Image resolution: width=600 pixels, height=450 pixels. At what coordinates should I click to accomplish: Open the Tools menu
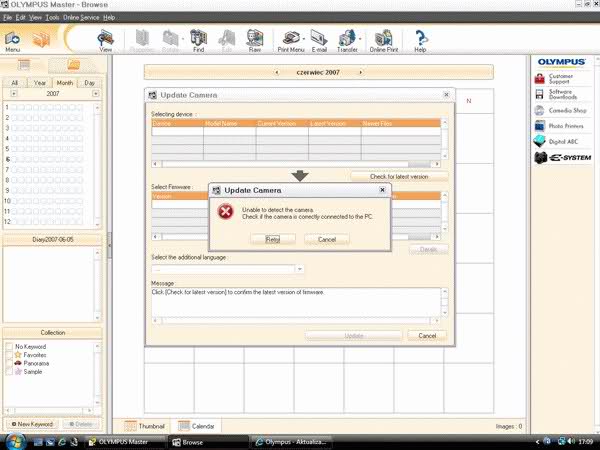(52, 18)
